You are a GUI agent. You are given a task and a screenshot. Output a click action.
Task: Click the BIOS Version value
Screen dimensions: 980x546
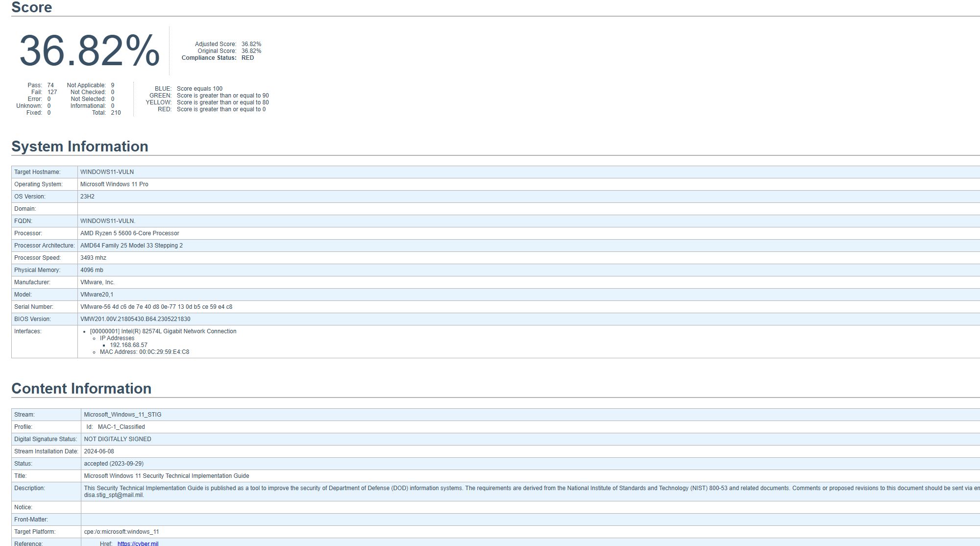(x=135, y=319)
